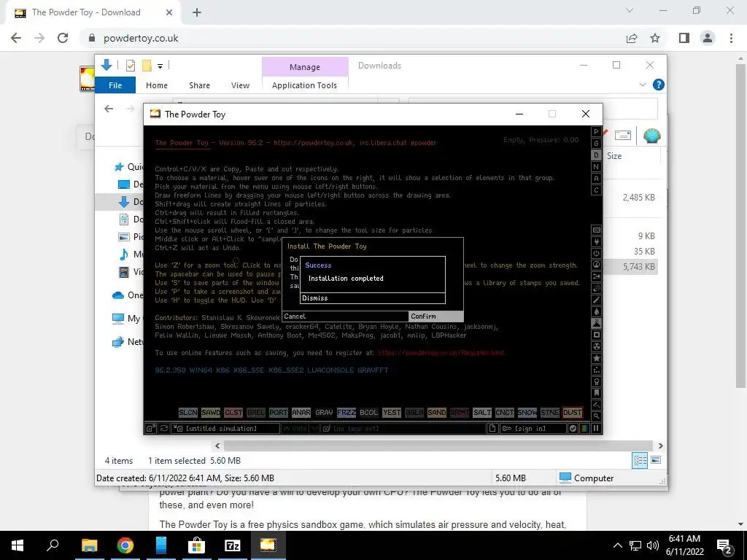747x560 pixels.
Task: Click Downloads arrow icon in Explorer sidebar
Action: [124, 202]
